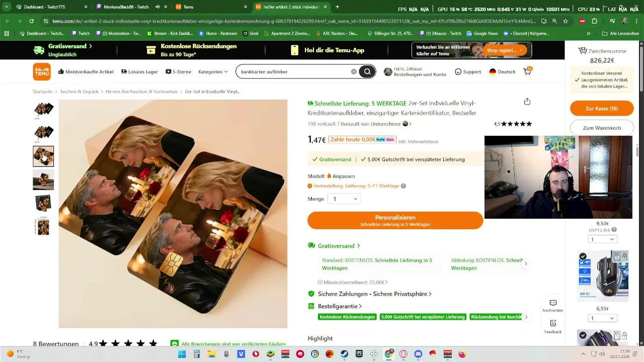Click the Personalisieren button
Screen dimensions: 644x362
coord(395,220)
